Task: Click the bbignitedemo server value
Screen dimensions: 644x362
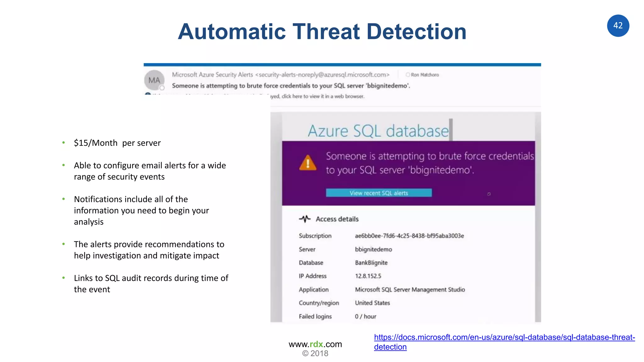Action: click(373, 250)
